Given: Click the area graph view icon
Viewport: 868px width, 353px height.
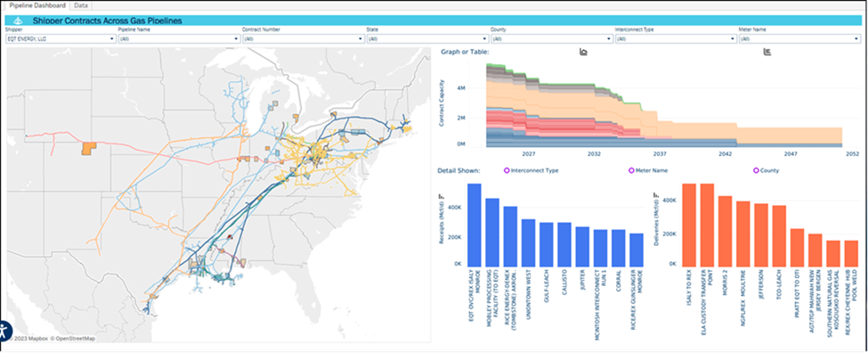Looking at the screenshot, I should pyautogui.click(x=583, y=52).
